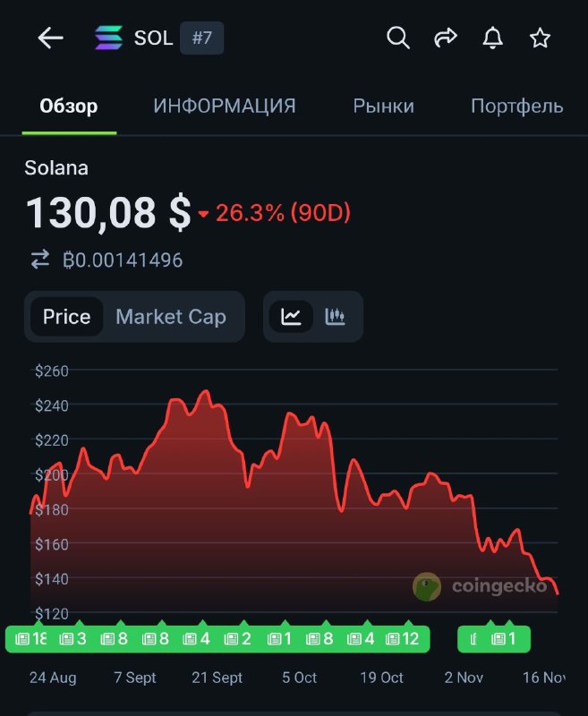
Task: Open the Портфель tab
Action: click(x=516, y=105)
